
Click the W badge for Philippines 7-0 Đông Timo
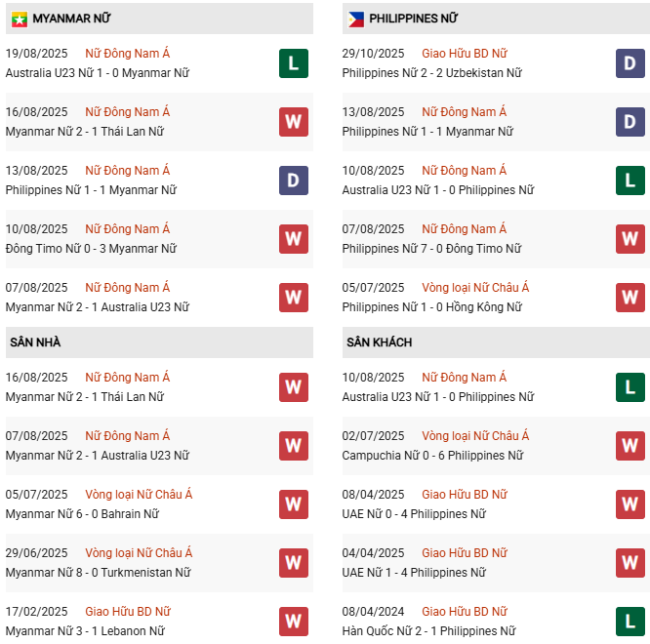coord(630,239)
